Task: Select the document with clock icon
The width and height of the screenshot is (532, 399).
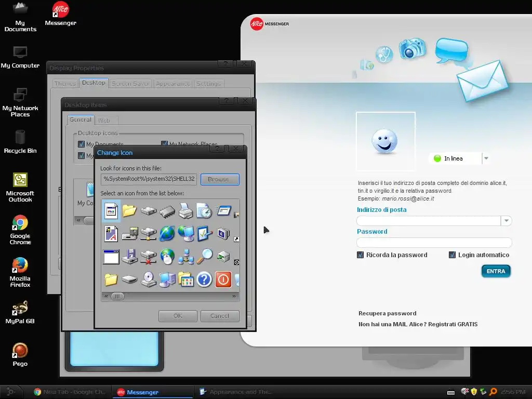Action: (204, 211)
